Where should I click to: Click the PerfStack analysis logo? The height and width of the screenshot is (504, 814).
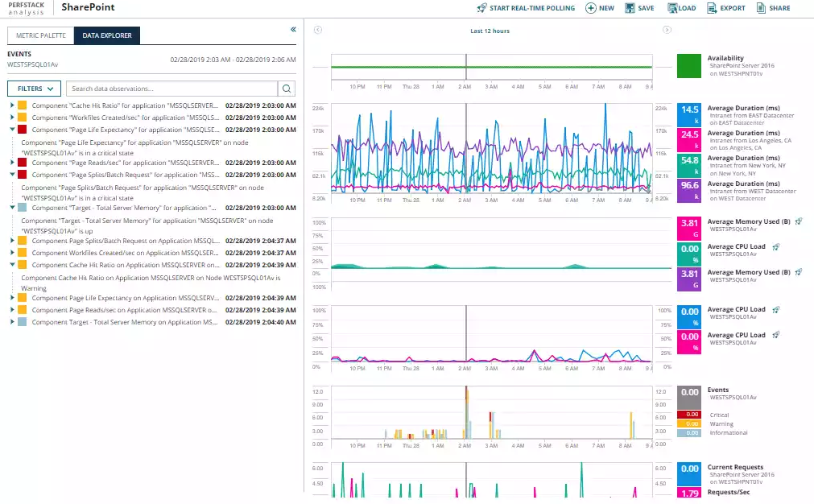tap(26, 8)
